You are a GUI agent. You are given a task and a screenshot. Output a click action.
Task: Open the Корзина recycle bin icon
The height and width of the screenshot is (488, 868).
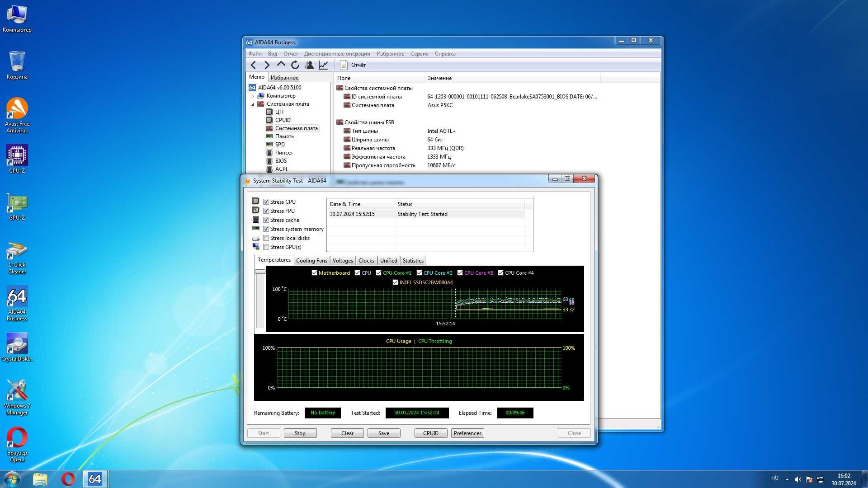pos(17,65)
